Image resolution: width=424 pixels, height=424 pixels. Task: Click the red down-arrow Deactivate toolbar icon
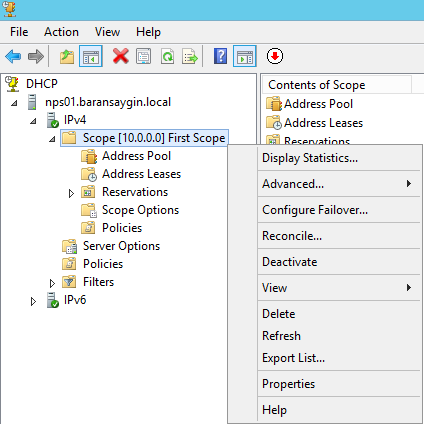point(275,56)
